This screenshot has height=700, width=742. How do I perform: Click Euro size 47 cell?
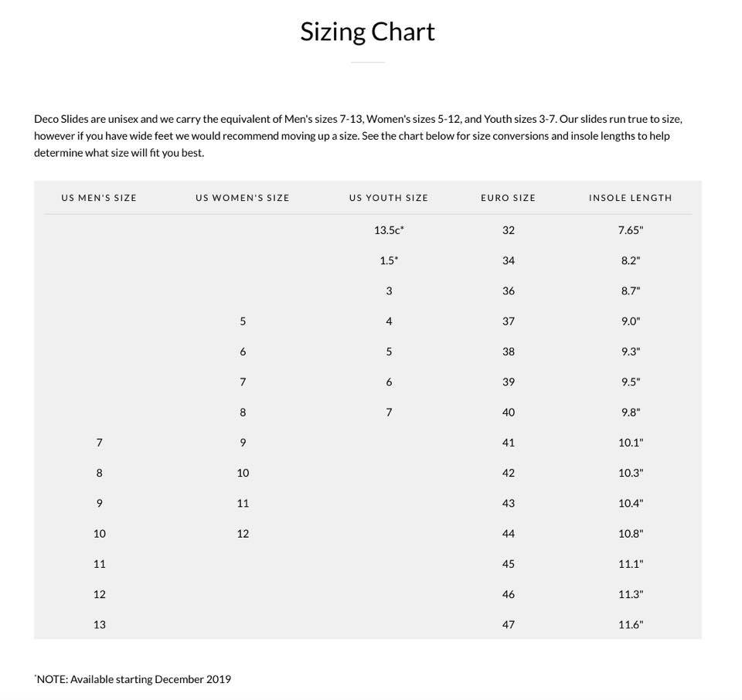point(509,625)
